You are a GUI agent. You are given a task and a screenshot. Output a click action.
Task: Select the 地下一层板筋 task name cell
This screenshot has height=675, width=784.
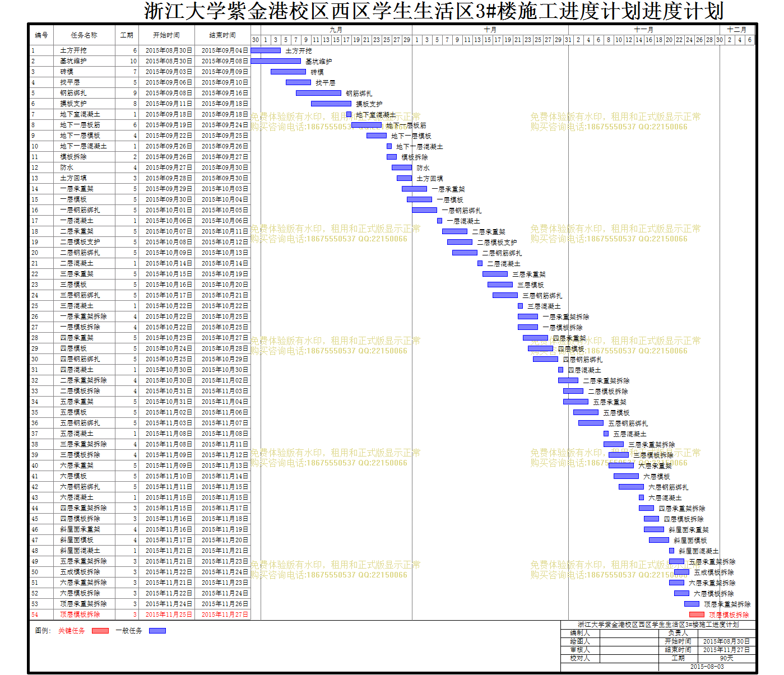(84, 125)
